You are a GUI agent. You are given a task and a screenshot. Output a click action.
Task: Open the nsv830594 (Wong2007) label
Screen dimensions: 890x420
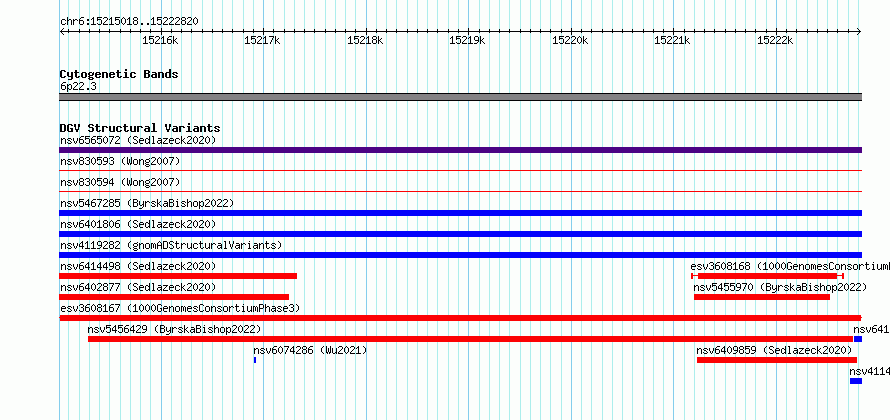120,183
